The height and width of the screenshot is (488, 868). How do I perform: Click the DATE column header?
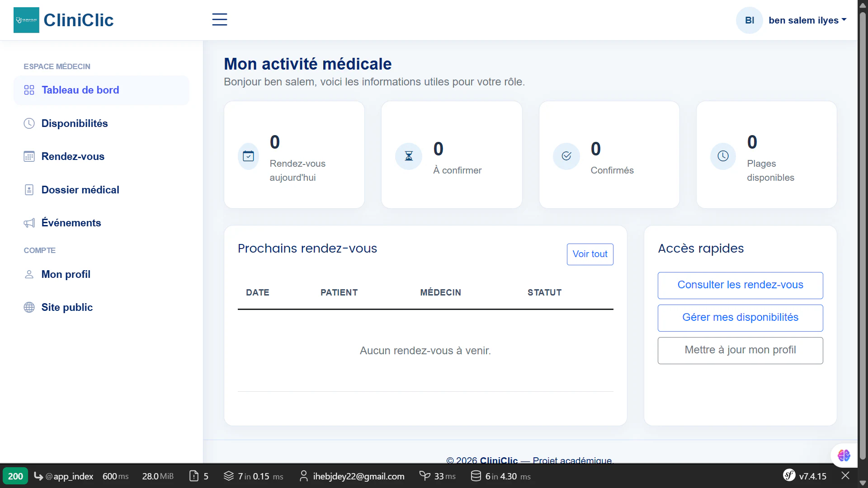[x=258, y=292]
